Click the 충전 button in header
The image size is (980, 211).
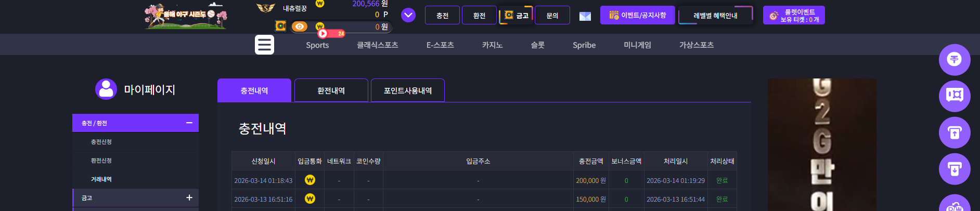click(442, 16)
